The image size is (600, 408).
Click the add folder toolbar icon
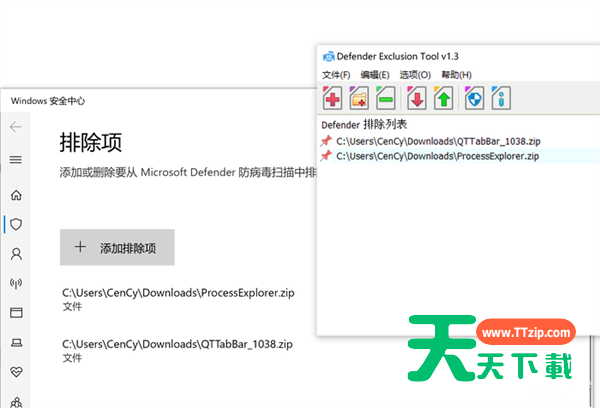coord(359,98)
